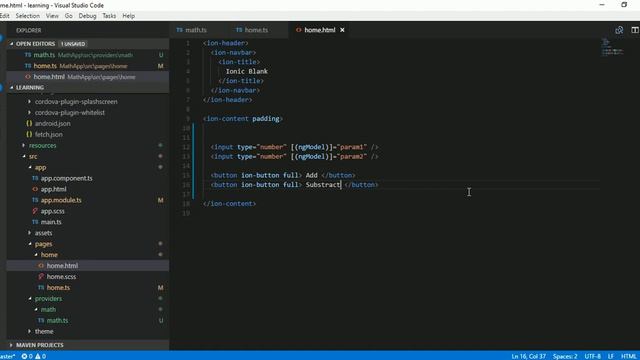Change encoding via UTF-8 status item
The image size is (640, 360).
pyautogui.click(x=592, y=356)
